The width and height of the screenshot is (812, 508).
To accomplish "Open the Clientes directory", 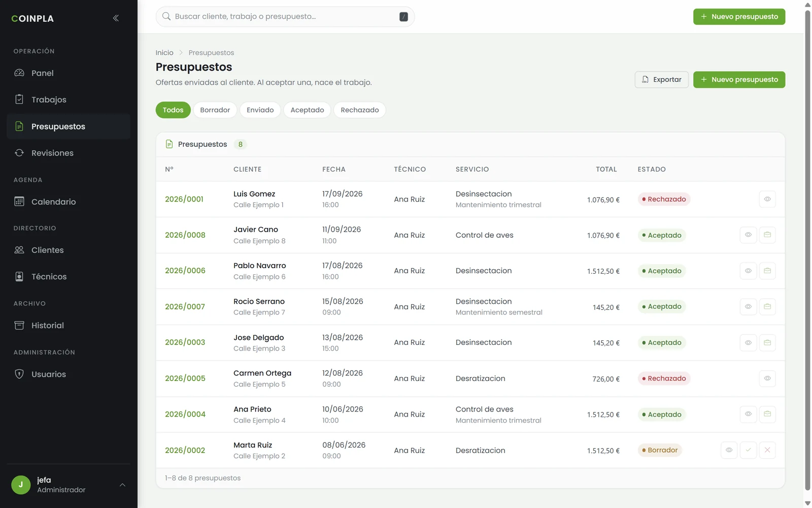I will pyautogui.click(x=69, y=250).
